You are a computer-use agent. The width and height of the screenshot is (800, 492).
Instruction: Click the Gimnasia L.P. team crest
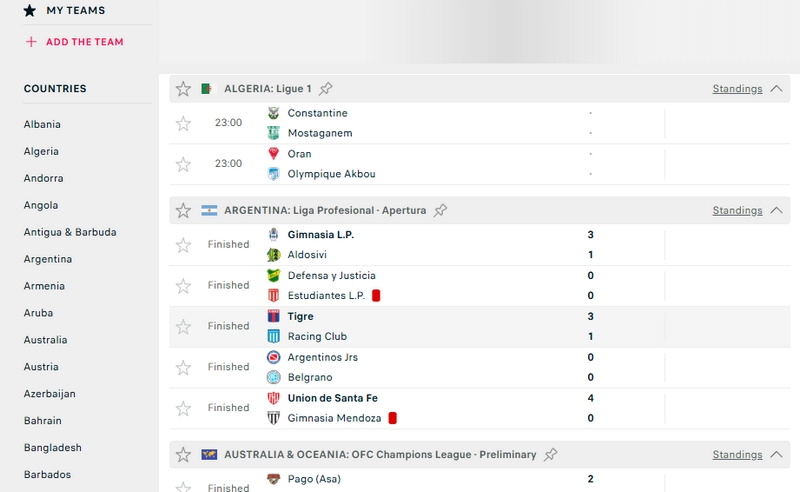pyautogui.click(x=274, y=235)
